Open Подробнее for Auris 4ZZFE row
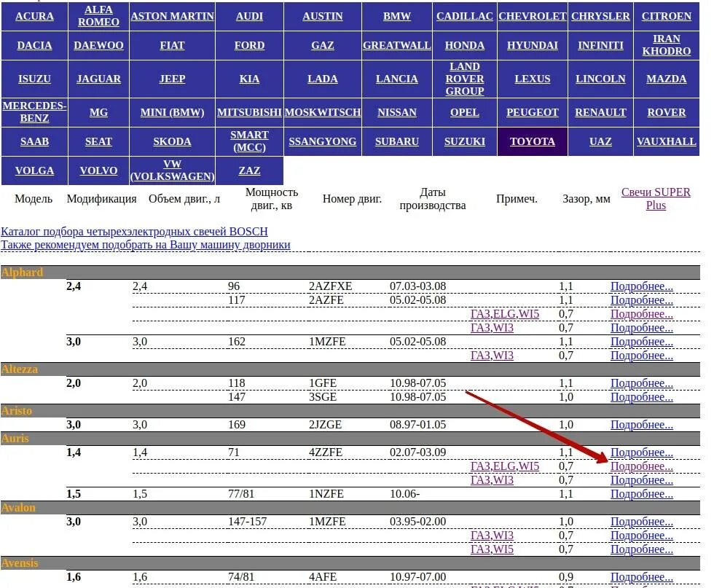Image resolution: width=714 pixels, height=588 pixels. click(642, 452)
